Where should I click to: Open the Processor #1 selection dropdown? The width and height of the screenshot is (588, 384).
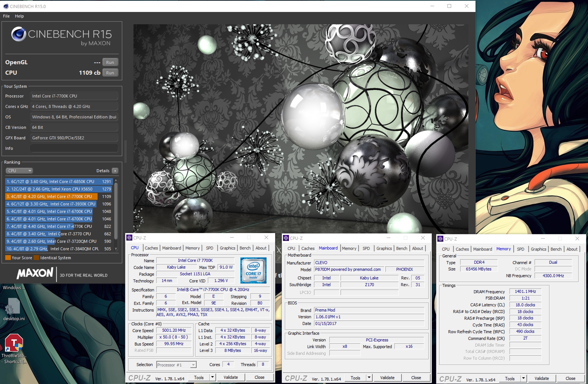coord(176,365)
